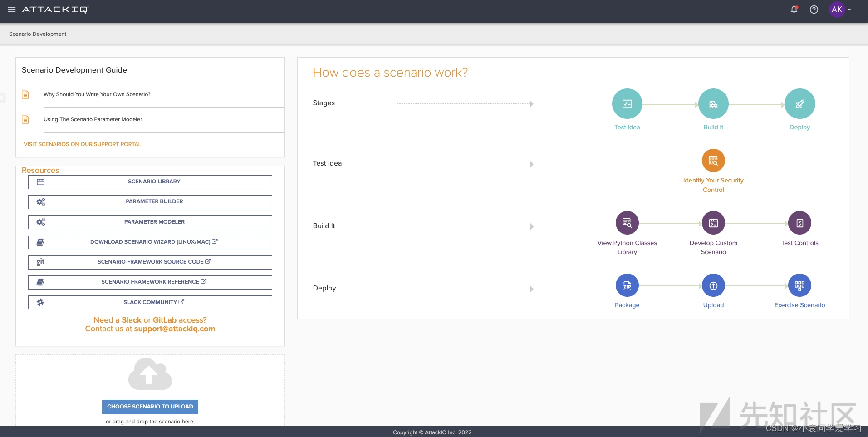Click the AttackIQ logo

tap(55, 10)
